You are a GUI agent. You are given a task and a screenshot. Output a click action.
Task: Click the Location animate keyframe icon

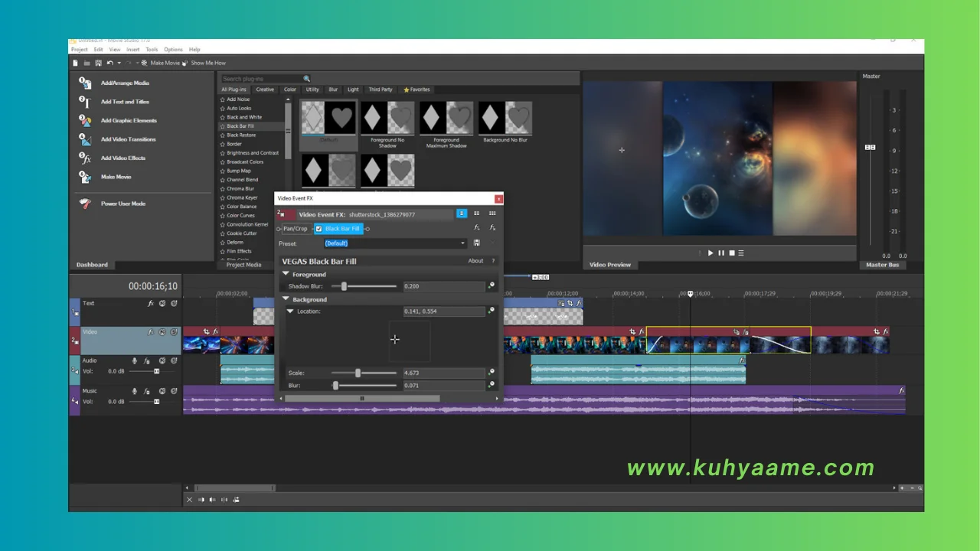492,311
